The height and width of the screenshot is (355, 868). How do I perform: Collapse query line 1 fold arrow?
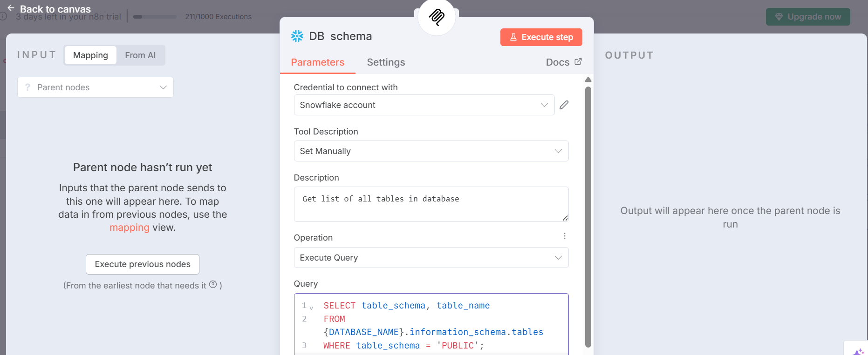click(311, 308)
